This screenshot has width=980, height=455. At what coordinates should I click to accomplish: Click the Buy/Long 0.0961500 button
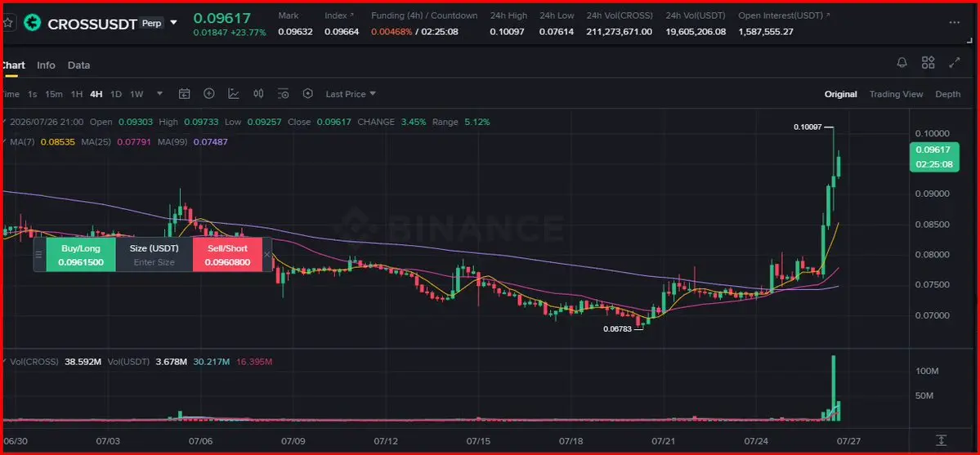81,255
